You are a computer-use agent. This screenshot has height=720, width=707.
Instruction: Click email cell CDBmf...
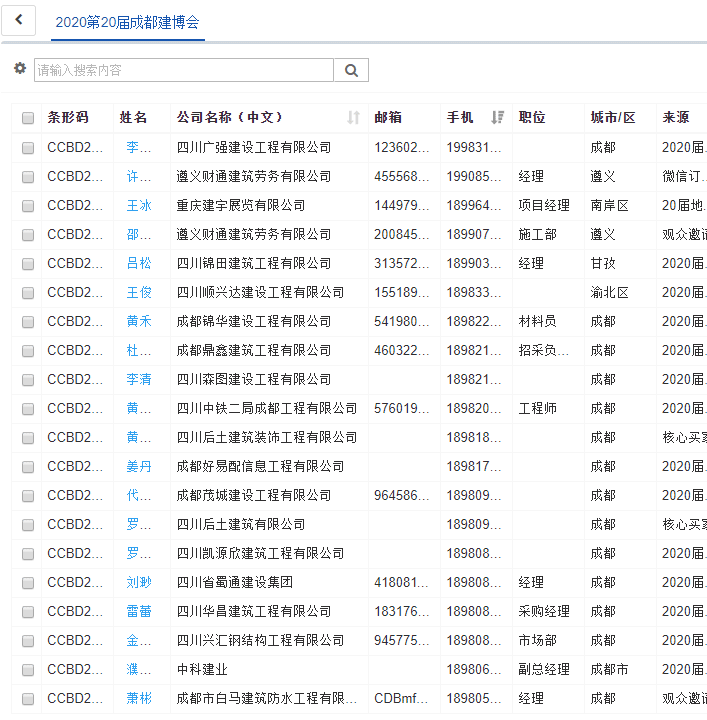[401, 698]
